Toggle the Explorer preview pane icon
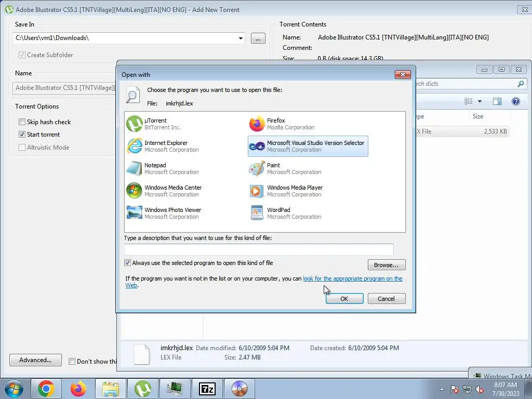 click(497, 101)
